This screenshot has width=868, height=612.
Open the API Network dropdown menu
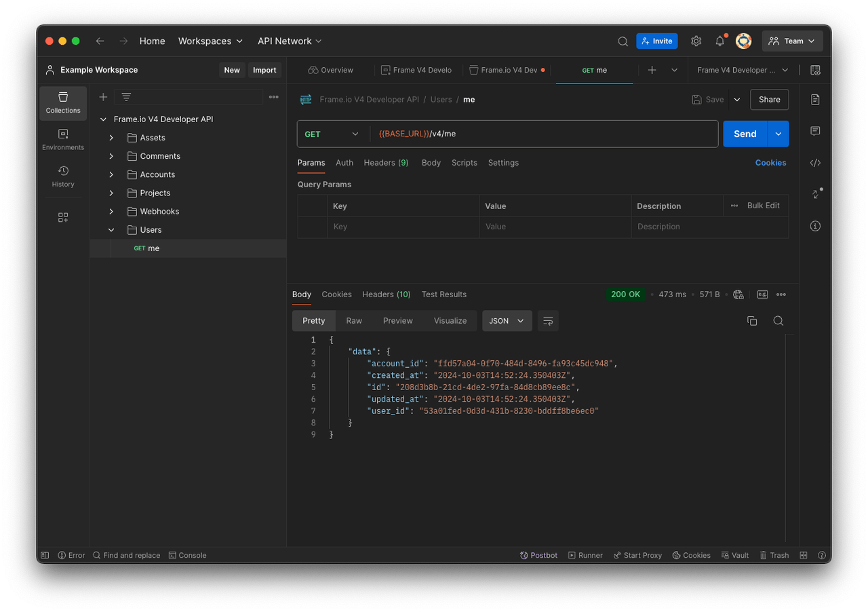pos(290,41)
